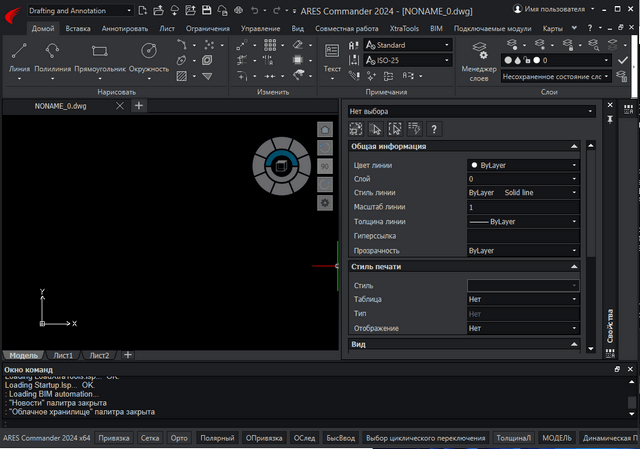Screen dimensions: 640x449
Task: Toggle Сетка grid in status bar
Action: [150, 438]
